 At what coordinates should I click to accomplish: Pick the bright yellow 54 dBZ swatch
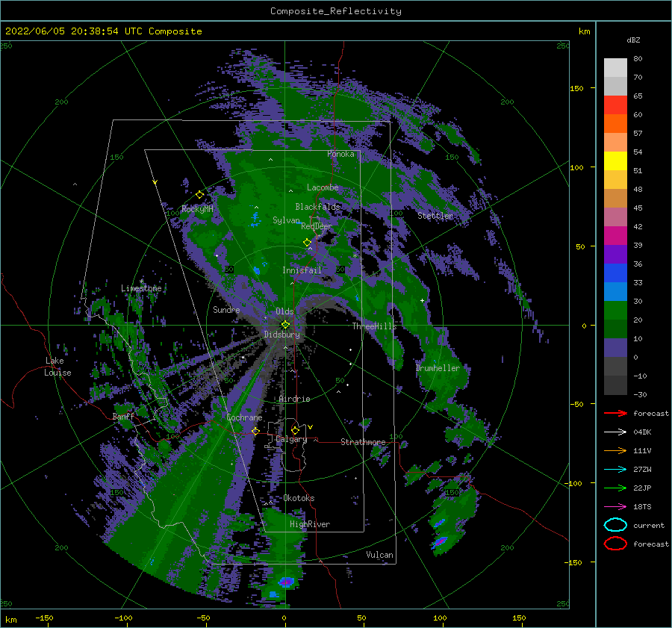(x=615, y=161)
